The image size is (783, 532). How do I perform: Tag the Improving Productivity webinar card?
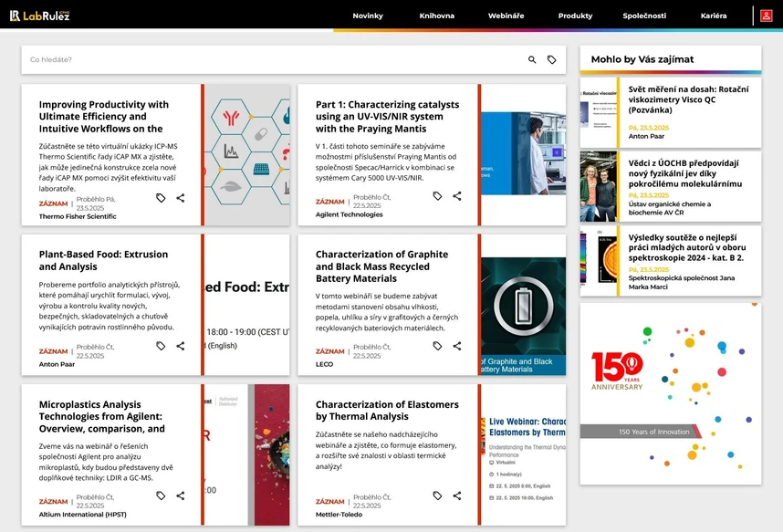[161, 198]
